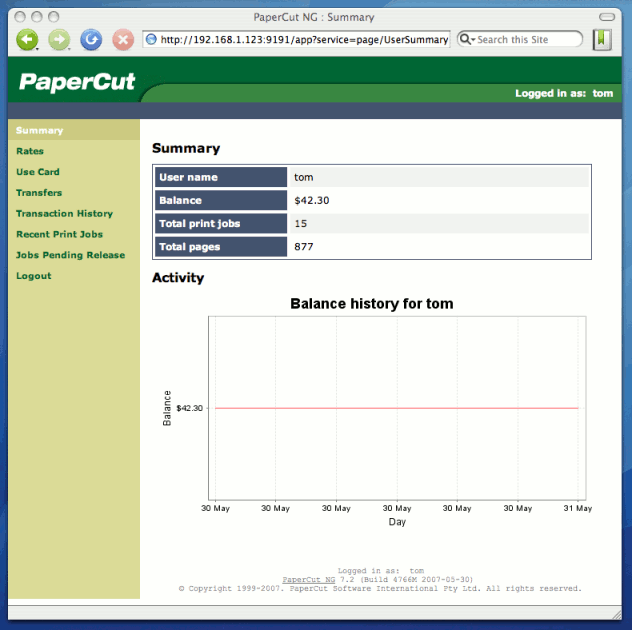632x630 pixels.
Task: Stop loading with the red X icon
Action: click(123, 40)
